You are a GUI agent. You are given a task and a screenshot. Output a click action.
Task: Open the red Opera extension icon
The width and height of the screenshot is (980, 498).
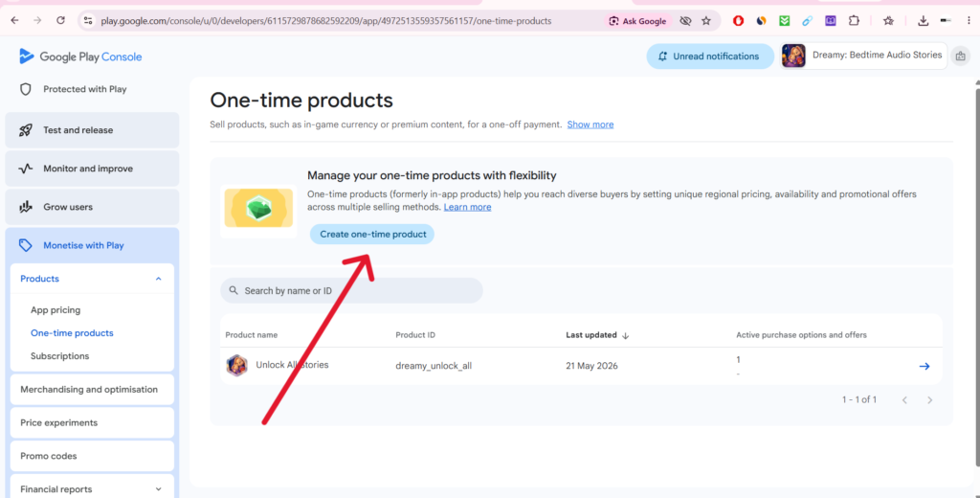pos(738,21)
